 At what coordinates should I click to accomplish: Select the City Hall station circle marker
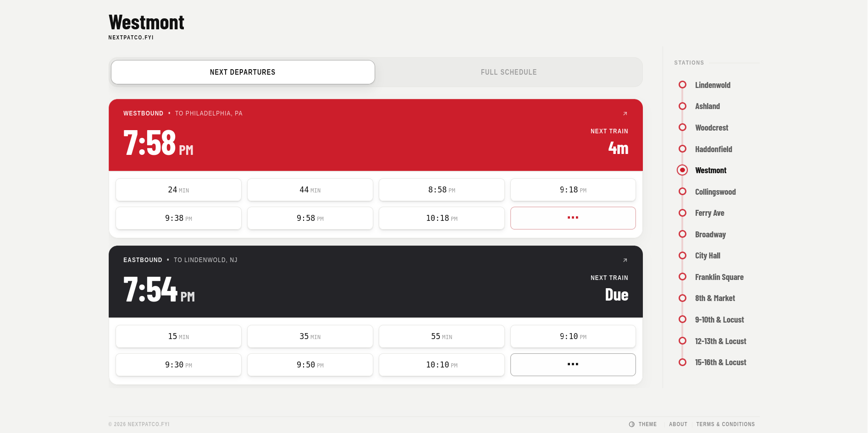point(682,256)
